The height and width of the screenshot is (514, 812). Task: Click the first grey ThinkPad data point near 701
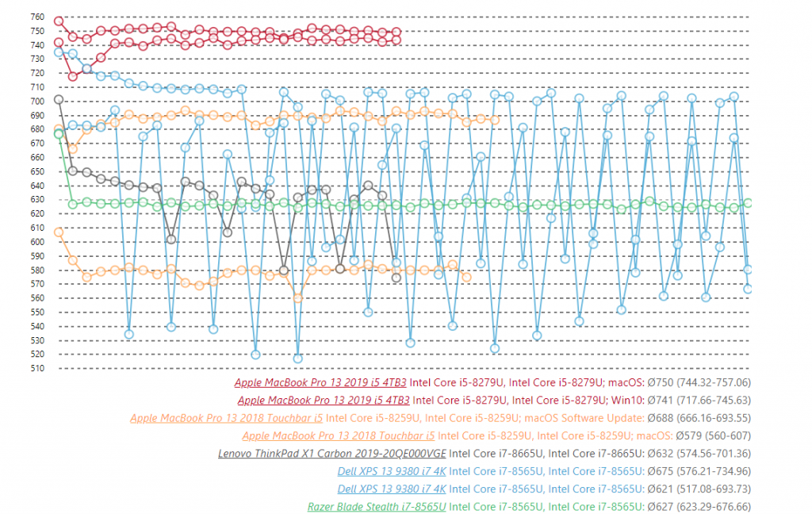pos(59,99)
